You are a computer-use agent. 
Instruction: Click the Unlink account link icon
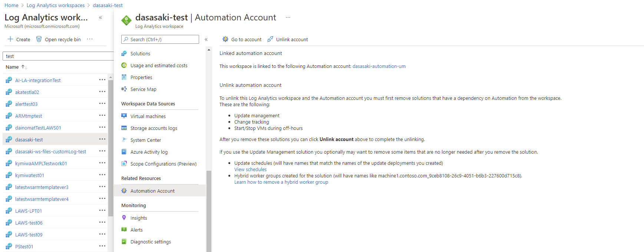tap(270, 39)
